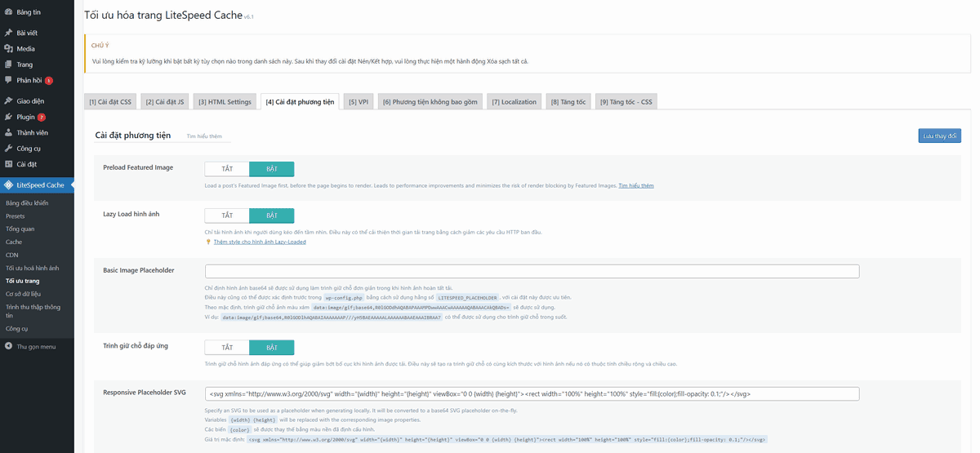Switch Lazy Load hình ảnh to BẬT

point(271,215)
